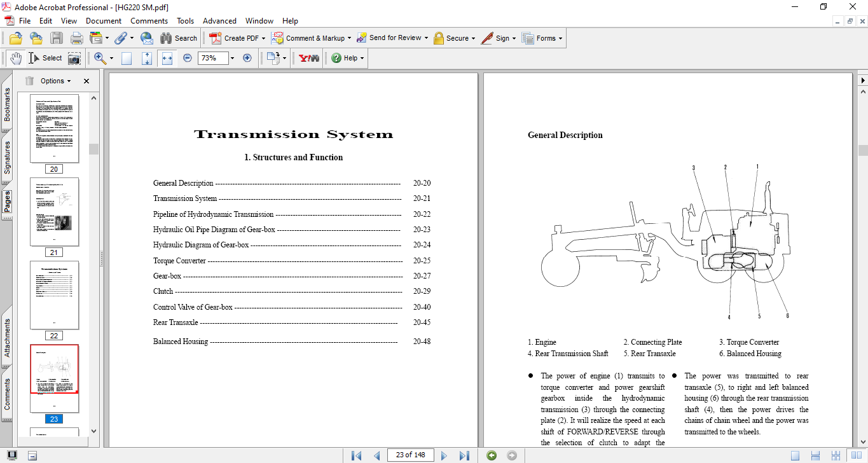This screenshot has width=868, height=463.
Task: Click the Save file icon
Action: (57, 38)
